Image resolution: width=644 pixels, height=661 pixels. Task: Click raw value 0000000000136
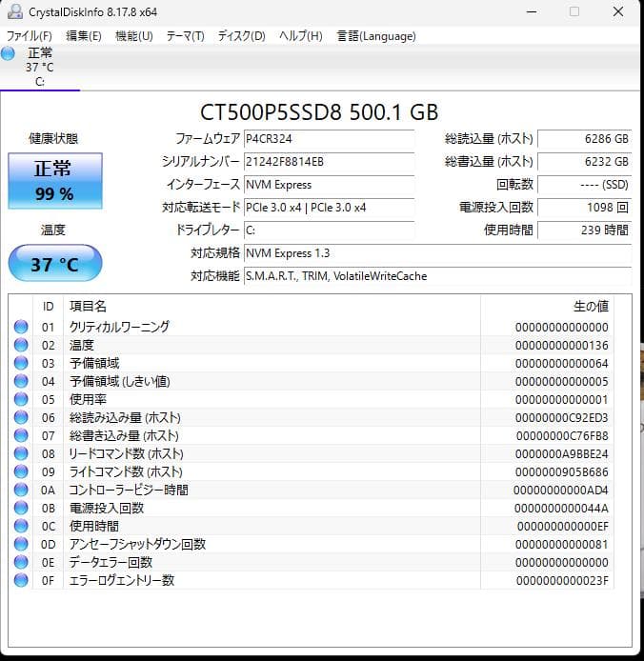(x=562, y=345)
